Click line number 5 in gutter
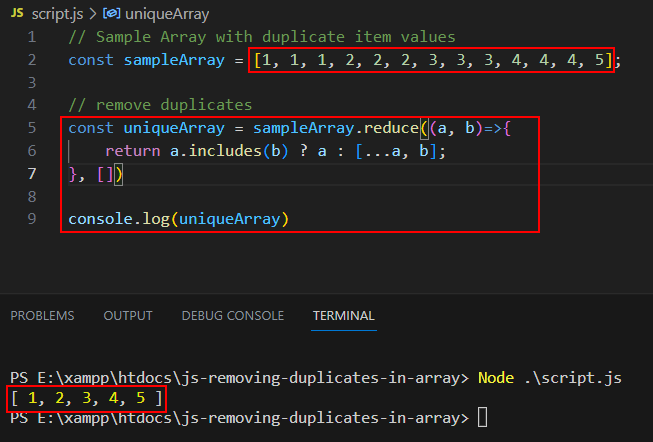 click(x=32, y=128)
